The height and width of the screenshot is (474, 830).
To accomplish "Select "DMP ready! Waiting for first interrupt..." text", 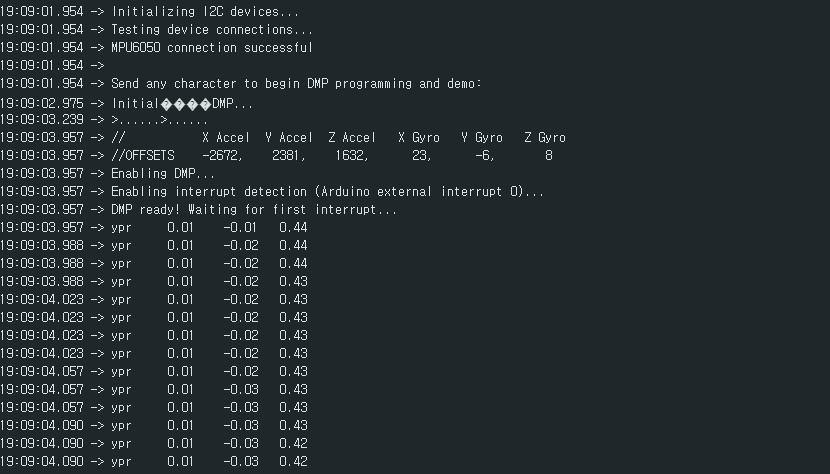I will pos(253,210).
